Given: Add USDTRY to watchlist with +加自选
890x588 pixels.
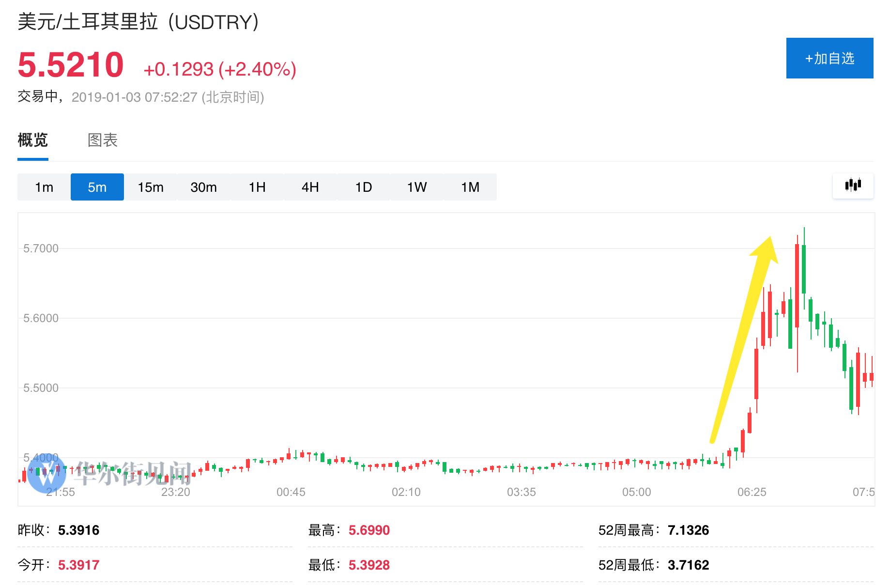Looking at the screenshot, I should [829, 58].
